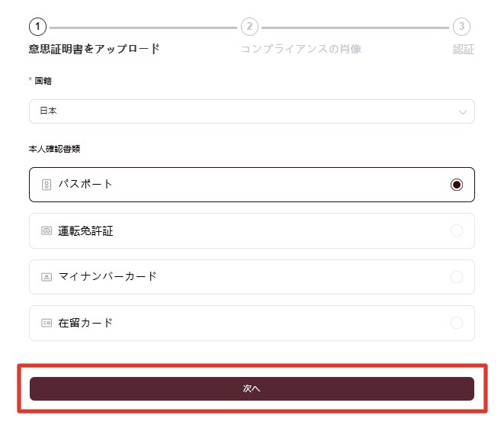Open the 国籍 dropdown showing 日本
Screen dimensions: 504x422
(x=252, y=111)
